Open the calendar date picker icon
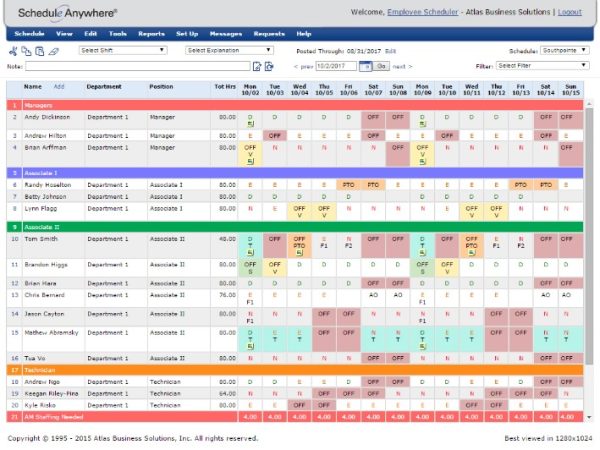 click(367, 66)
